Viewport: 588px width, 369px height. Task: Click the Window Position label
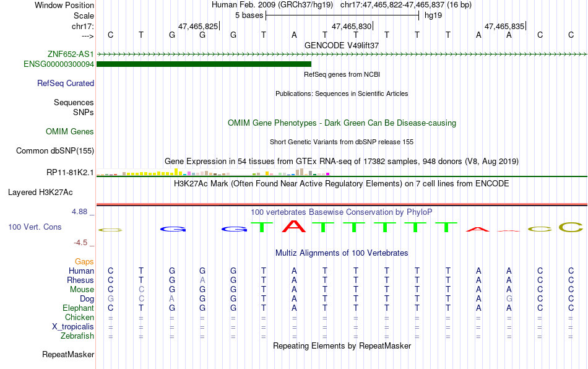click(x=64, y=5)
